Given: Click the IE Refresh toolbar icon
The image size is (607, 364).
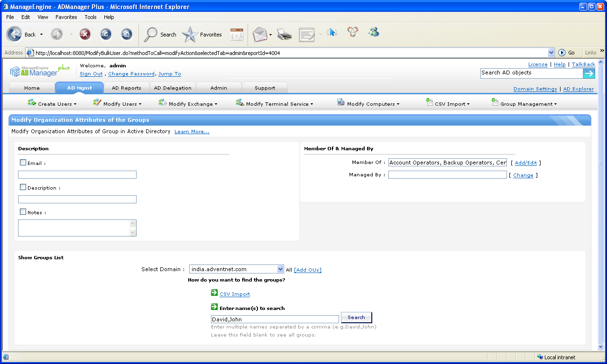Looking at the screenshot, I should click(x=106, y=34).
